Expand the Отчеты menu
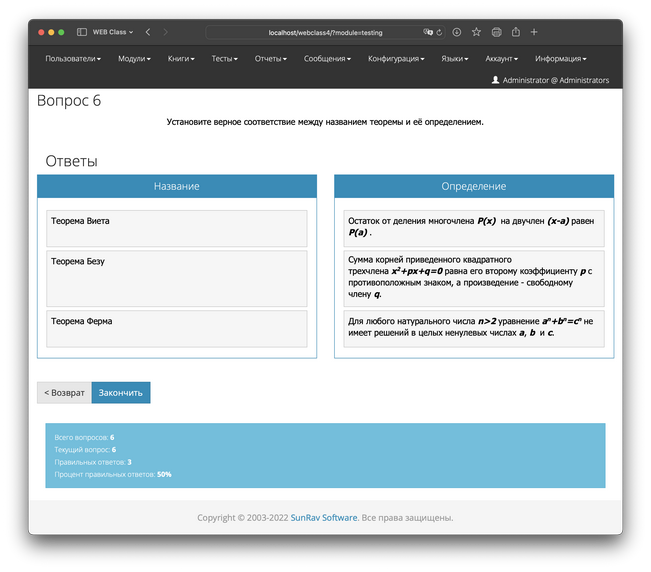The image size is (651, 572). 271,59
